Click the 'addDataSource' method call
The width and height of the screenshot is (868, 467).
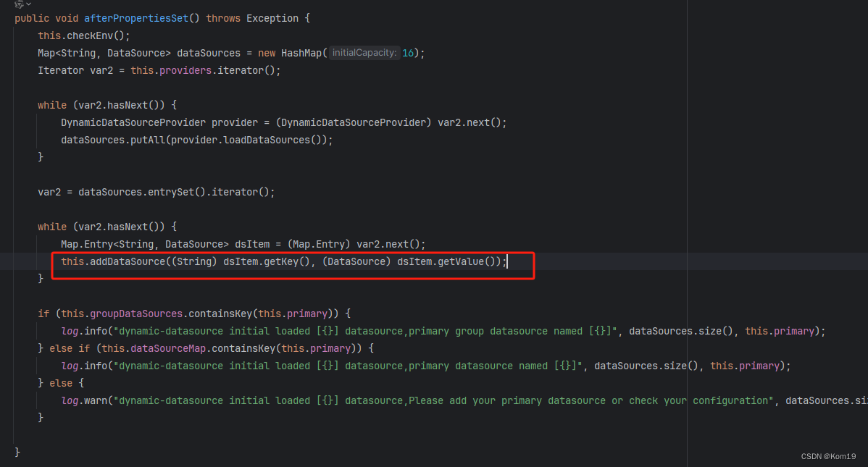[128, 261]
